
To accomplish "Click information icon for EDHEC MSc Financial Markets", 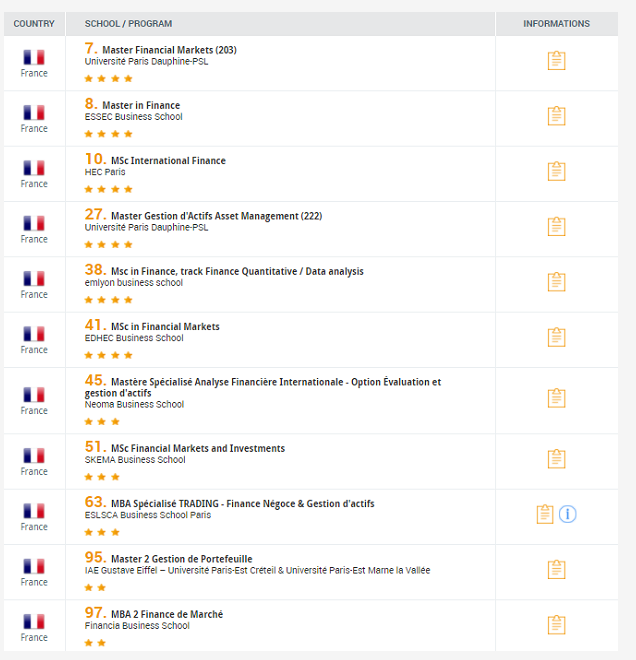I will point(556,337).
